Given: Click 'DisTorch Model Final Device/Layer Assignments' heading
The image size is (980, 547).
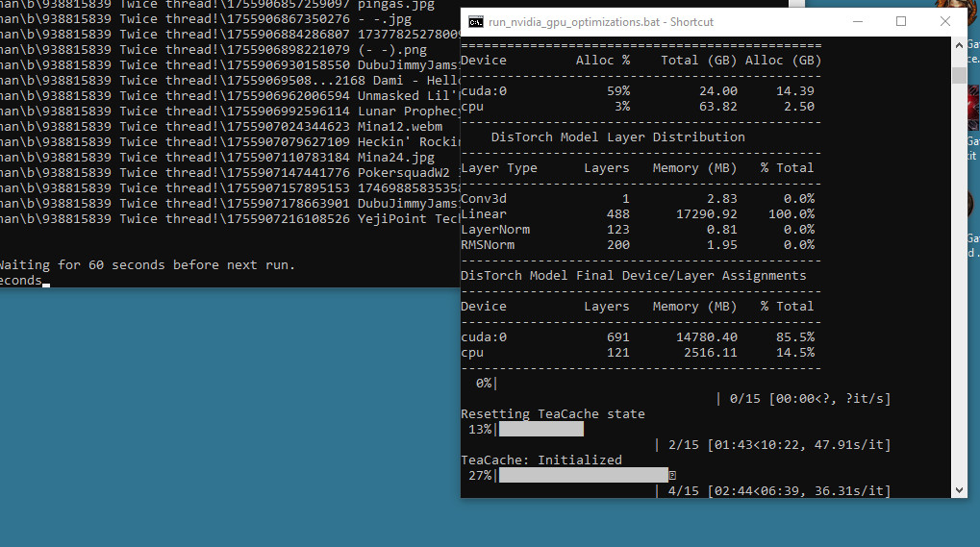Looking at the screenshot, I should point(634,275).
